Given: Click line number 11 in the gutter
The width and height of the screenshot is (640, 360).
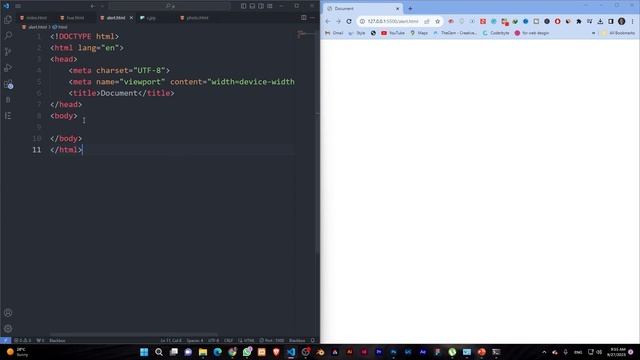Looking at the screenshot, I should (x=37, y=150).
